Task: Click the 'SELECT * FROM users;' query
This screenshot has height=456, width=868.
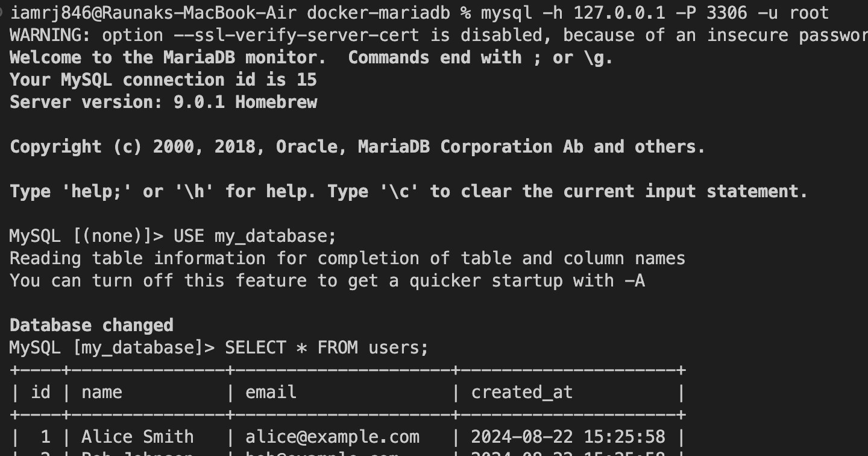Action: pos(326,348)
